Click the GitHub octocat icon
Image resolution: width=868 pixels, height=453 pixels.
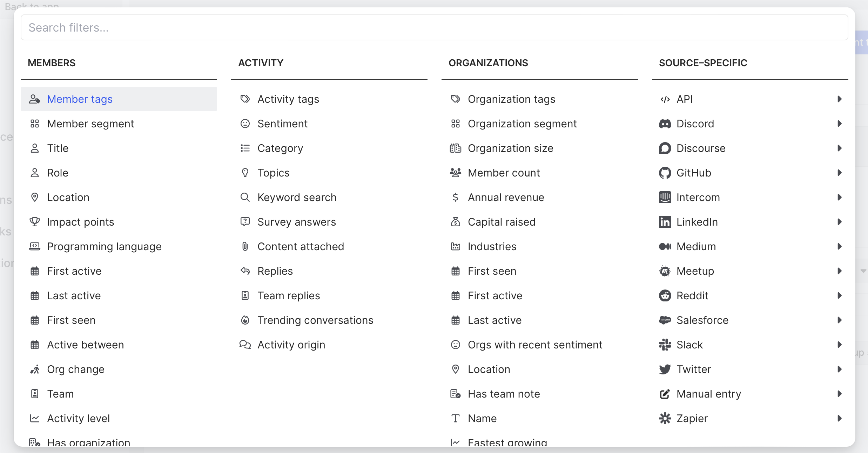[665, 173]
